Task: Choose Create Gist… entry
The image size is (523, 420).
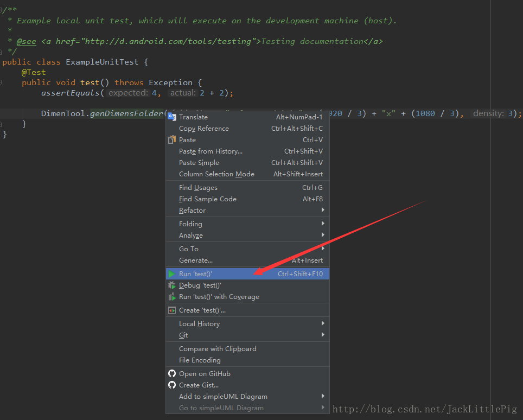Action: (247, 385)
